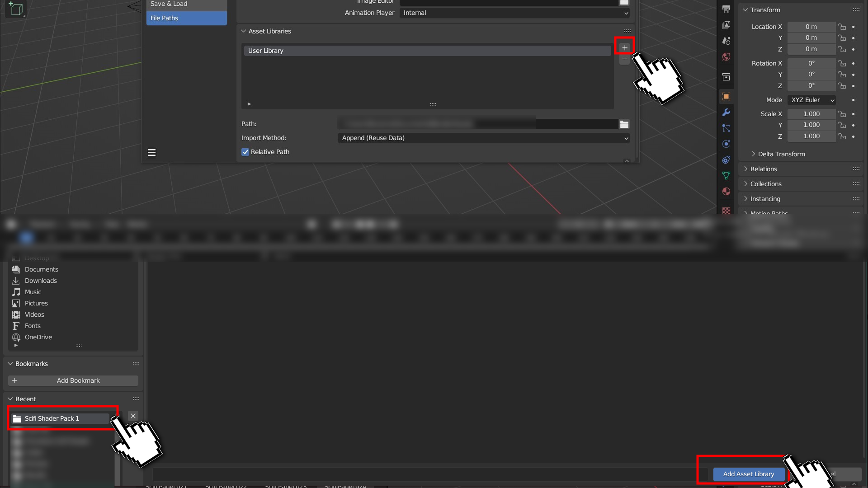Toggle the Scale Z lock icon
Screen dimensions: 868x488
[x=842, y=136]
